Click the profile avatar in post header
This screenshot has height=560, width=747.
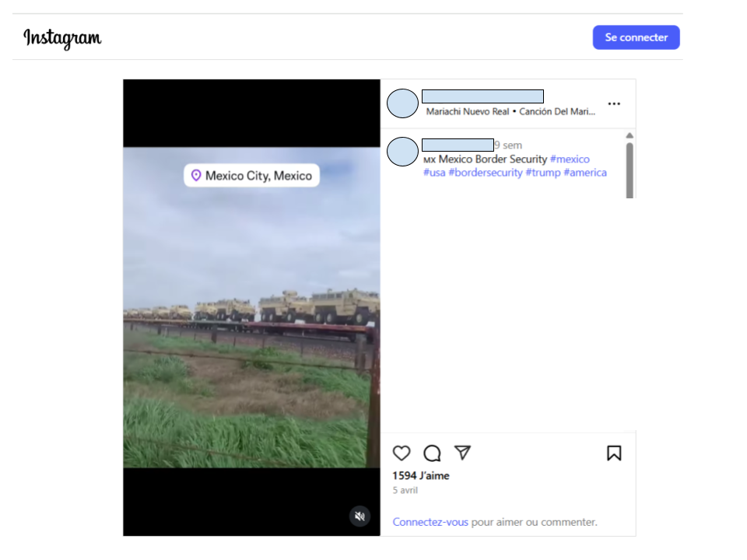[402, 103]
